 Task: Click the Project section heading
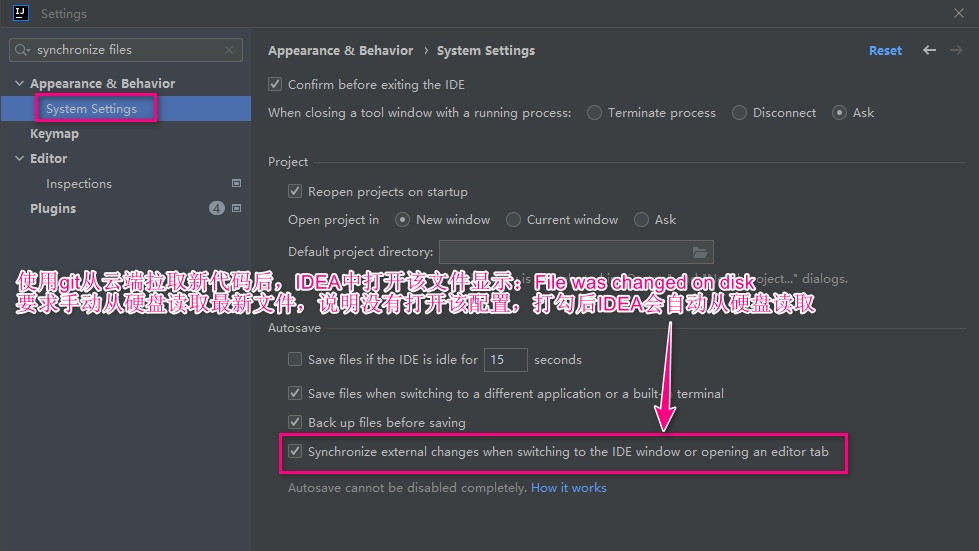pos(288,162)
